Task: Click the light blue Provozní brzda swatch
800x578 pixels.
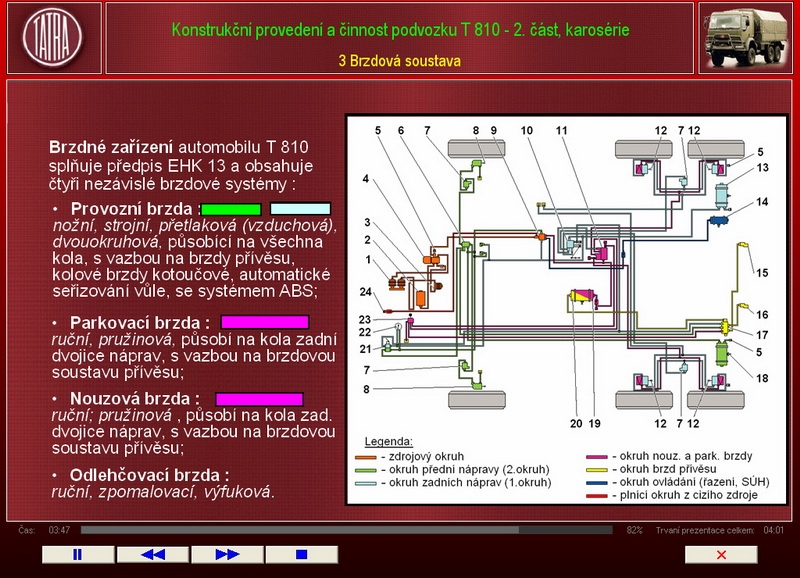Action: pos(300,209)
